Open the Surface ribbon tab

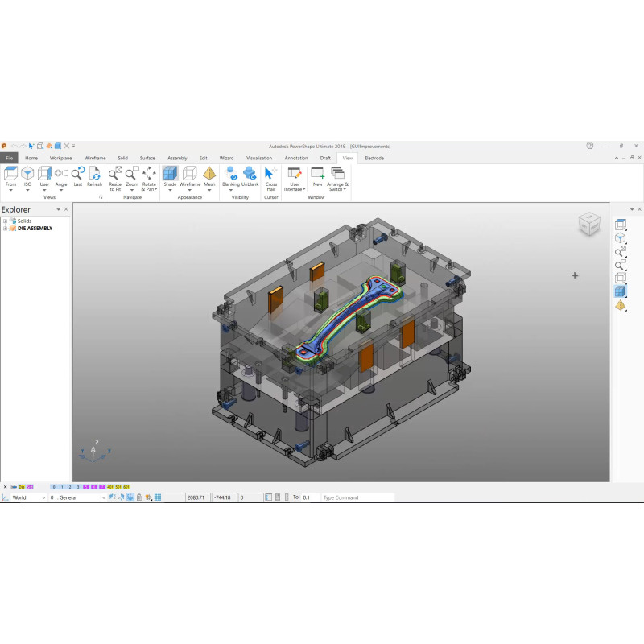(x=147, y=158)
